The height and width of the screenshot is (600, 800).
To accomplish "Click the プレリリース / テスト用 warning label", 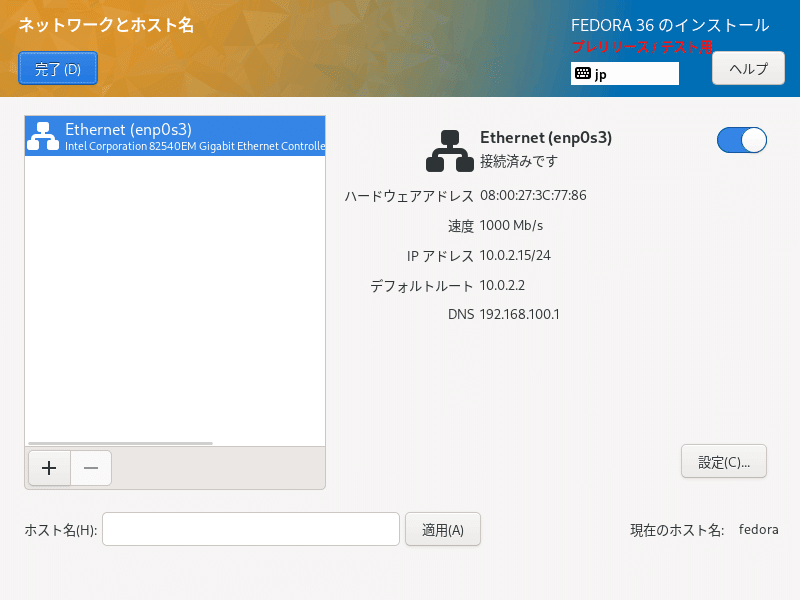I will [642, 47].
